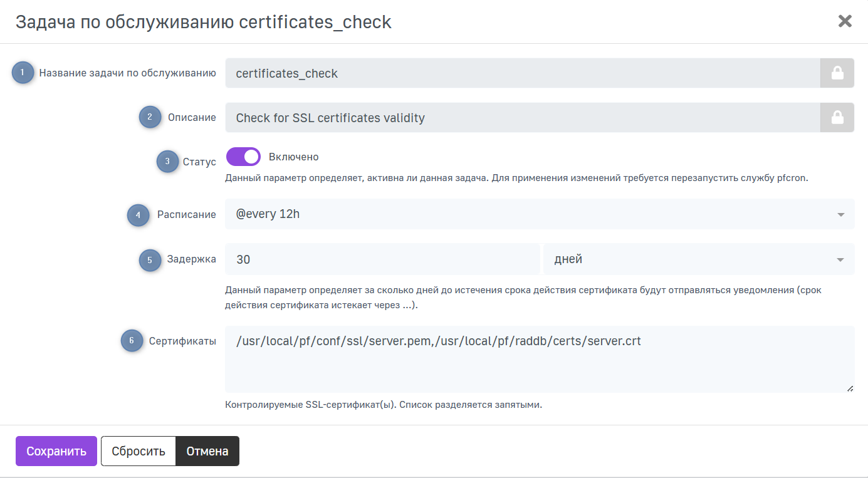The image size is (868, 478).
Task: Click the Расписание dropdown caret arrow
Action: pos(840,215)
